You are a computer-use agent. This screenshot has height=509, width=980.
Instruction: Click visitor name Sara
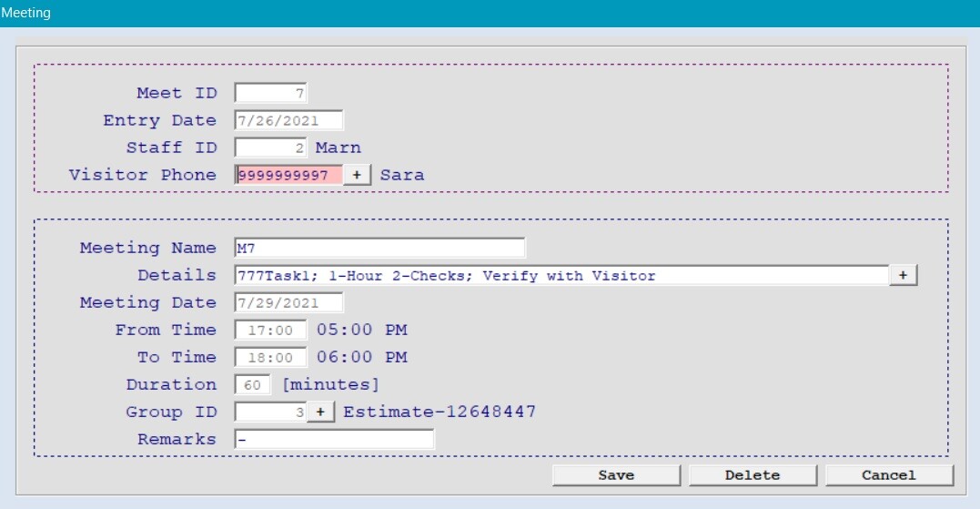[402, 175]
